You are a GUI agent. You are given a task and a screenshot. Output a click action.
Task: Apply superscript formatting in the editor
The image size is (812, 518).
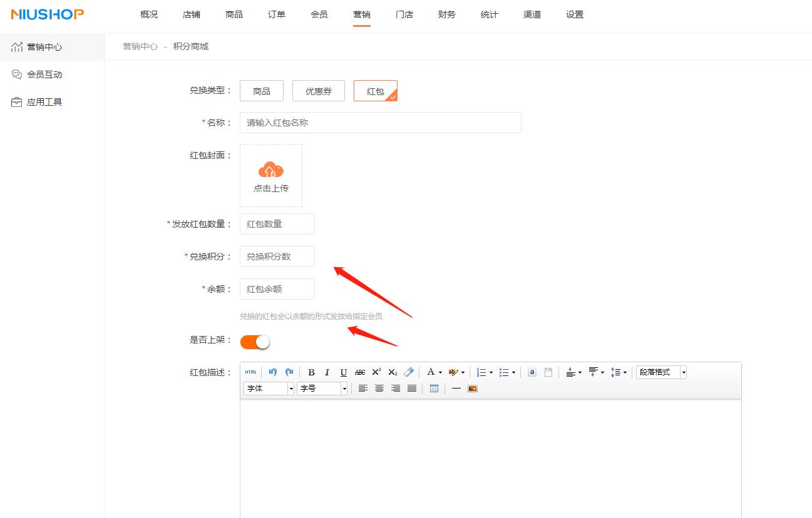click(376, 372)
